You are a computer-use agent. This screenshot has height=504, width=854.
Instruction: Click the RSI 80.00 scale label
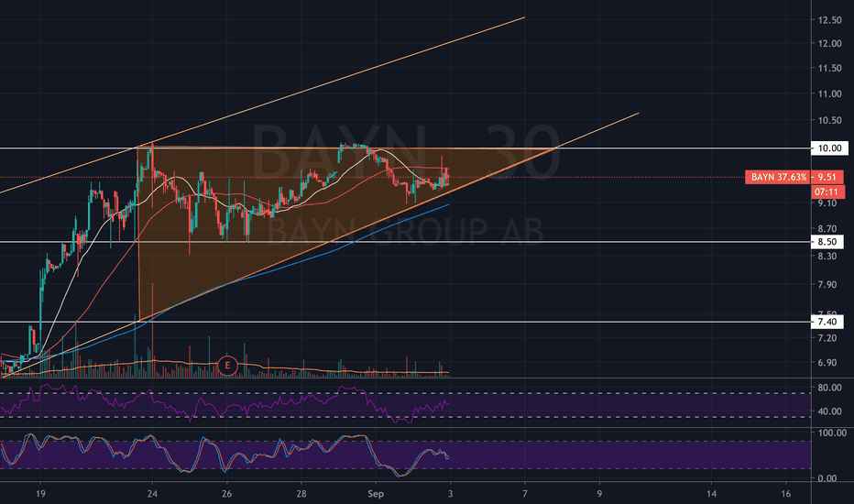(829, 388)
